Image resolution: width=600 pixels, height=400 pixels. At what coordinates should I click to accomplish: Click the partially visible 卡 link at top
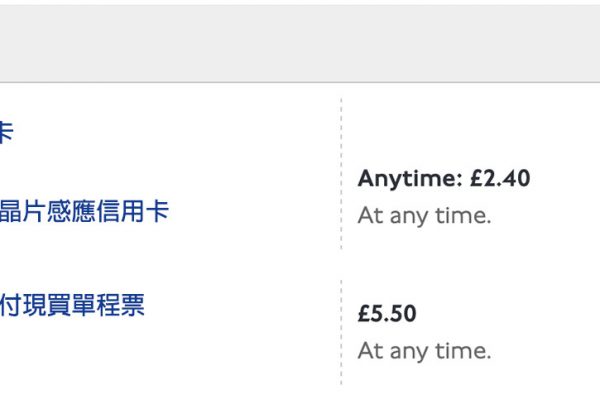tap(5, 132)
